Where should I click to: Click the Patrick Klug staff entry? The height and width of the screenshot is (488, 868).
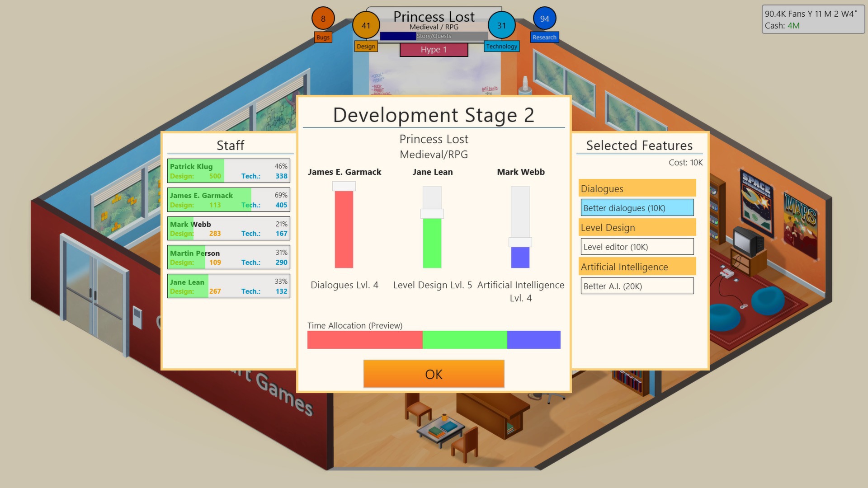tap(228, 170)
